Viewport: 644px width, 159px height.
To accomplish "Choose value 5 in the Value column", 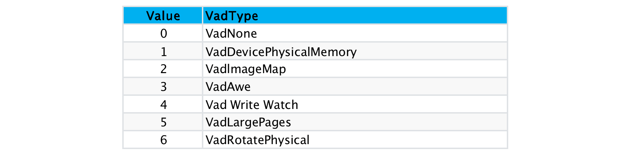I will [163, 122].
